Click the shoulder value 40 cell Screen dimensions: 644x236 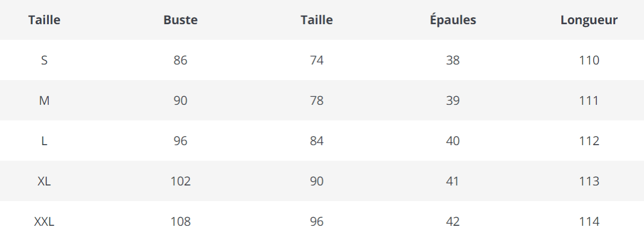click(453, 141)
